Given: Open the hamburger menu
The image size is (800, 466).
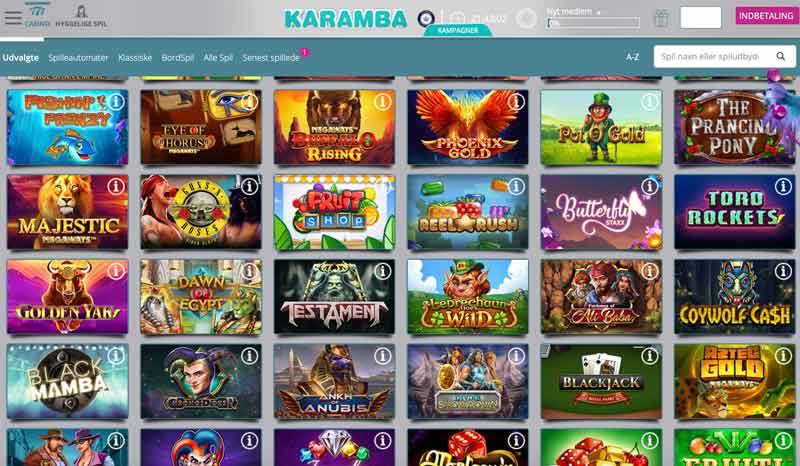Looking at the screenshot, I should [13, 18].
